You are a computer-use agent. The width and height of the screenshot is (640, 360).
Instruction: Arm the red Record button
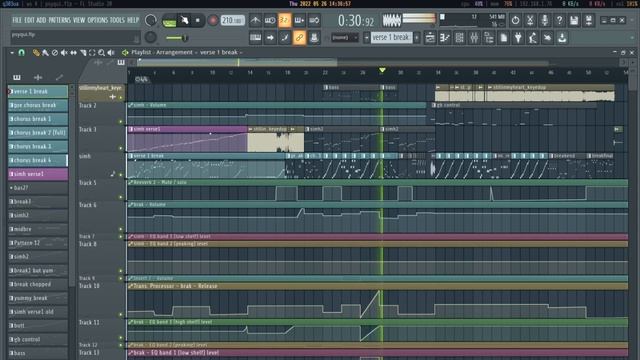(x=213, y=20)
